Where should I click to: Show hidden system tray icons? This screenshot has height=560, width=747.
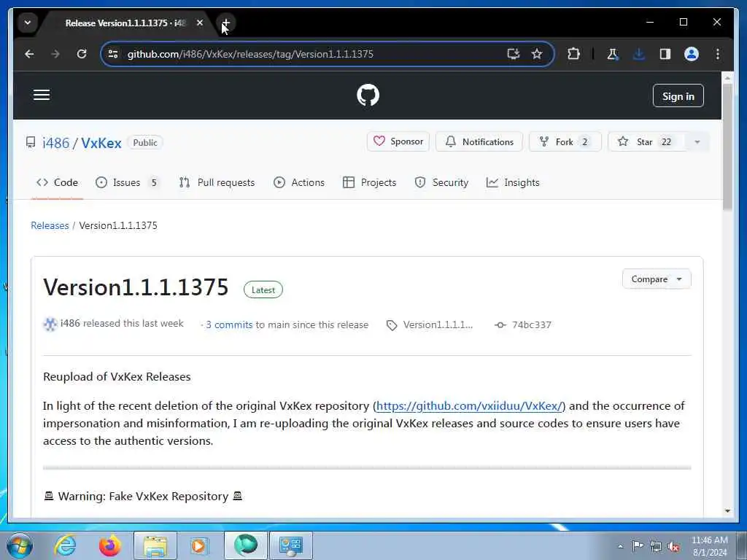point(620,546)
